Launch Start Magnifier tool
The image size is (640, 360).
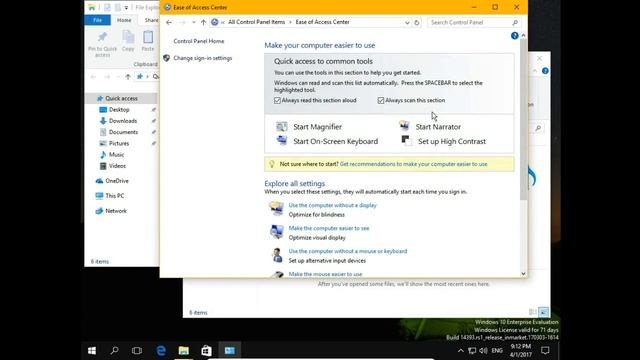(317, 127)
